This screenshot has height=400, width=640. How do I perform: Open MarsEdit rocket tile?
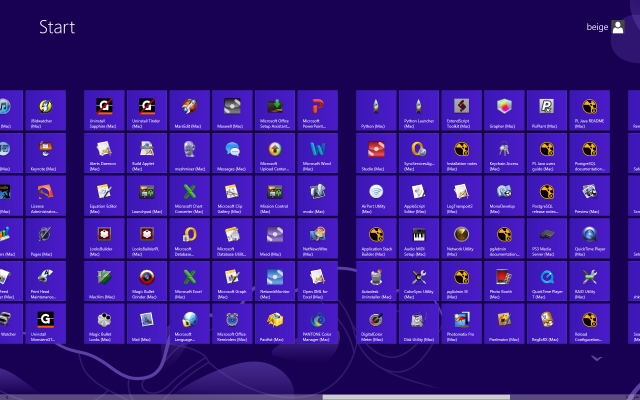pos(189,110)
